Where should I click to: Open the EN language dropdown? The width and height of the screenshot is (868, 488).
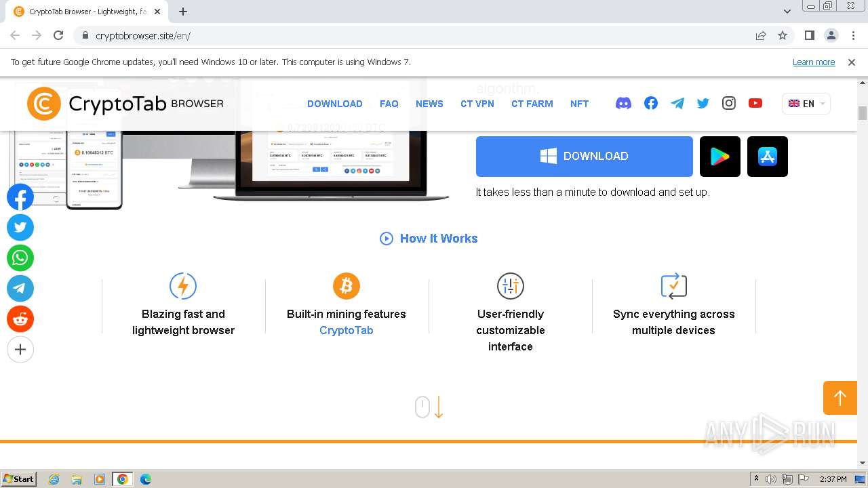806,104
